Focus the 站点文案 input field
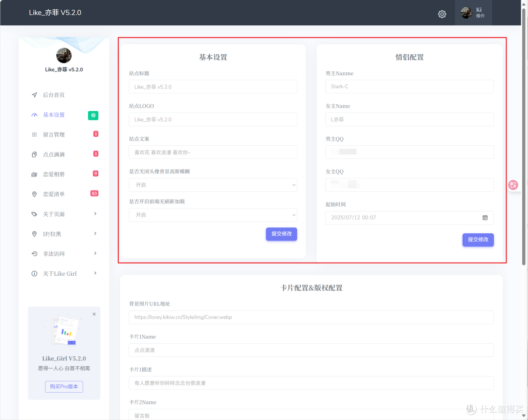The width and height of the screenshot is (528, 420). (x=213, y=152)
